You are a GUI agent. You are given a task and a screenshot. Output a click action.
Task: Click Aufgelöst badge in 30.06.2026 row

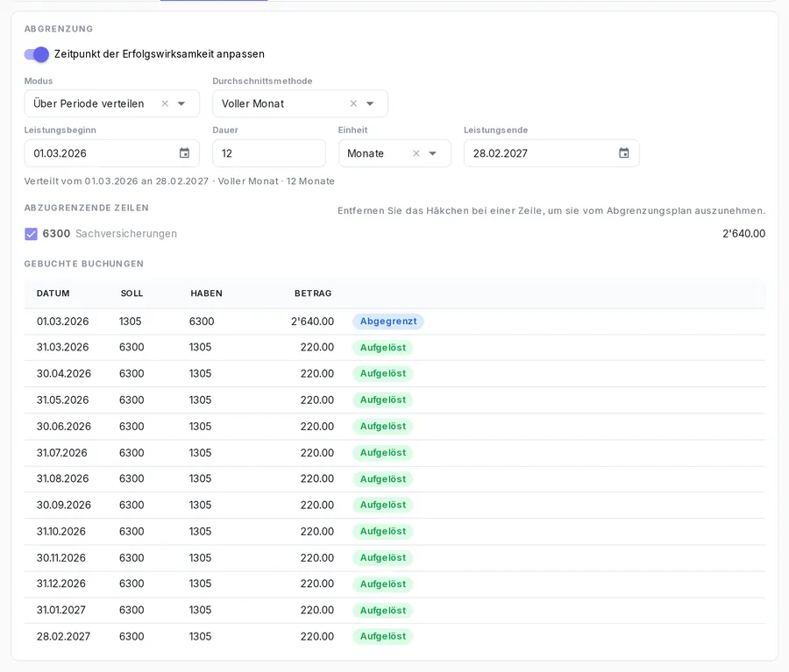(x=383, y=427)
